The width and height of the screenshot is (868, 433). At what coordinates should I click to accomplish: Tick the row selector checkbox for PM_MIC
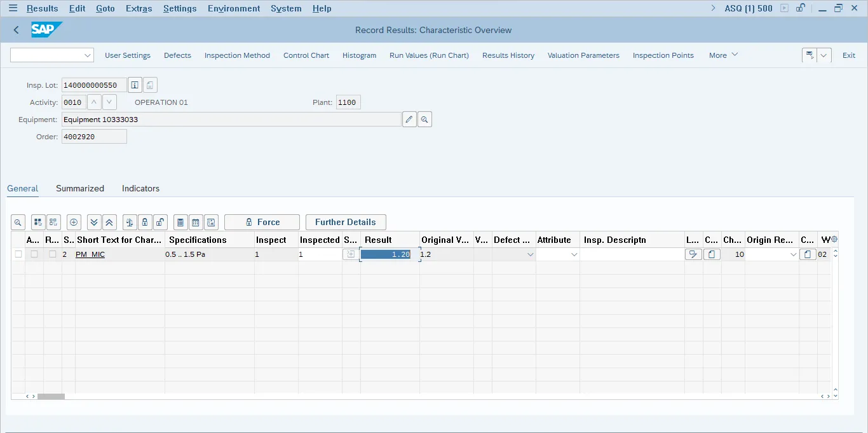18,254
